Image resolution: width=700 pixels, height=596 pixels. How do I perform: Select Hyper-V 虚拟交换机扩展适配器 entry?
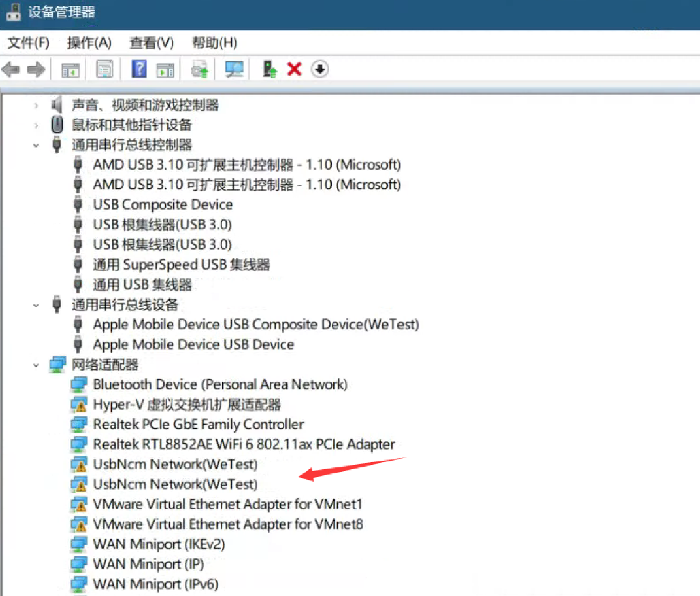point(187,405)
